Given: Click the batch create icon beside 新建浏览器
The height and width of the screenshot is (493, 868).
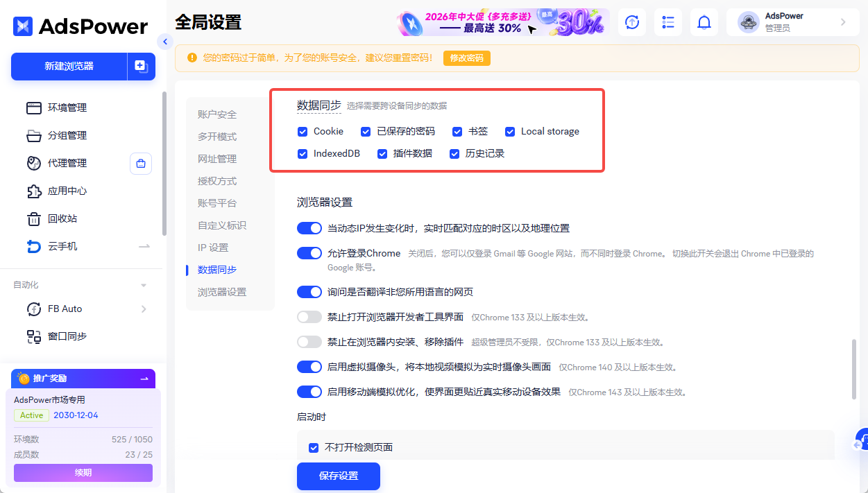Looking at the screenshot, I should (142, 67).
